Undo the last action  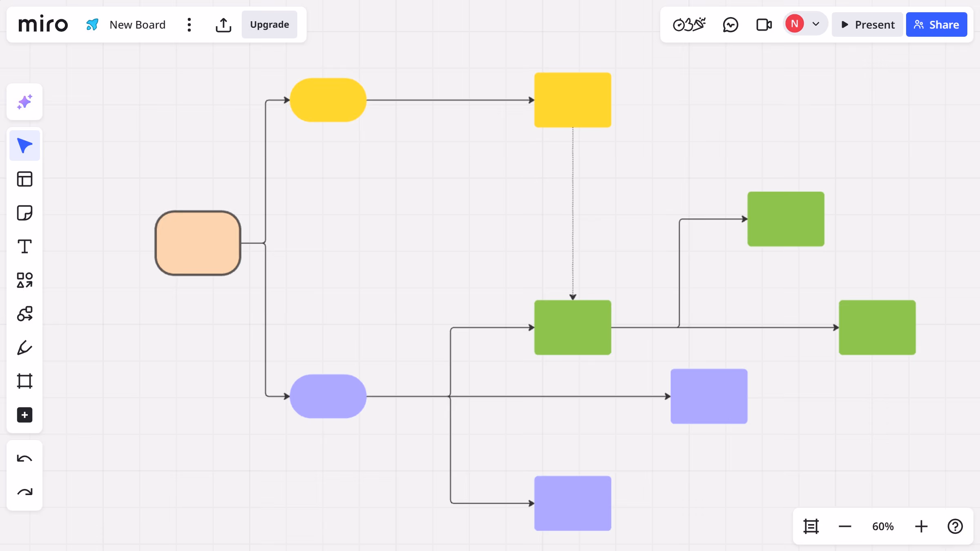pyautogui.click(x=24, y=459)
